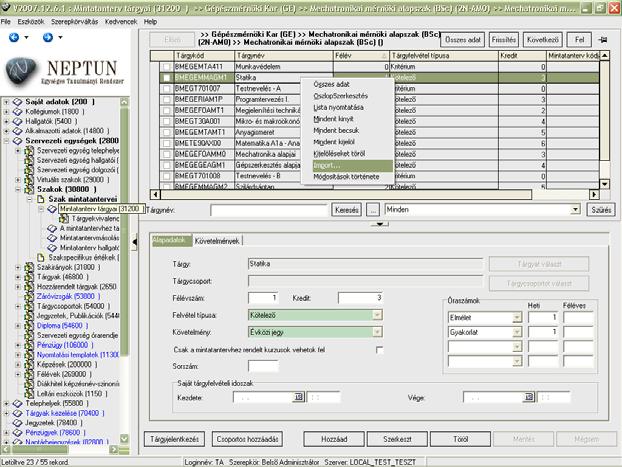The image size is (622, 467).
Task: Open the Elmélet óraszám type dropdown
Action: 516,317
